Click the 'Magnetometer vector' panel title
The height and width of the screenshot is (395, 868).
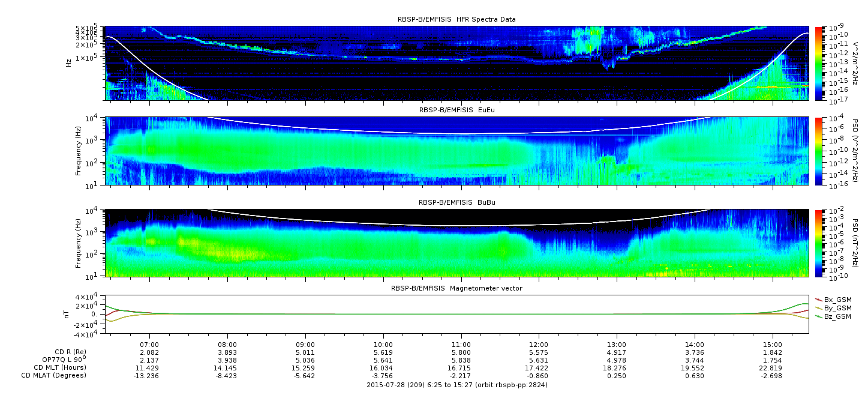[456, 289]
